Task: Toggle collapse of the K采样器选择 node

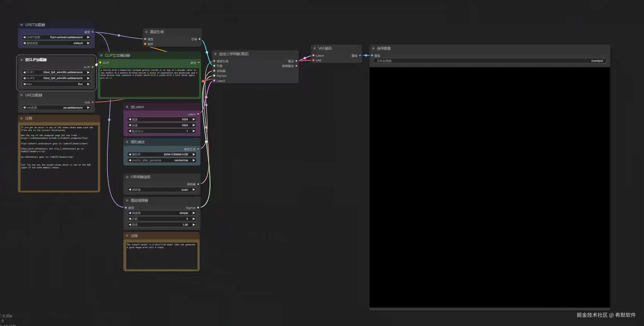Action: (127, 177)
